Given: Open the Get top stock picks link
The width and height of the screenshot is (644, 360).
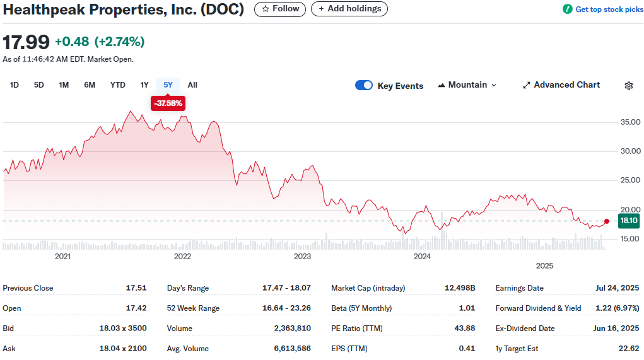Looking at the screenshot, I should pos(609,9).
